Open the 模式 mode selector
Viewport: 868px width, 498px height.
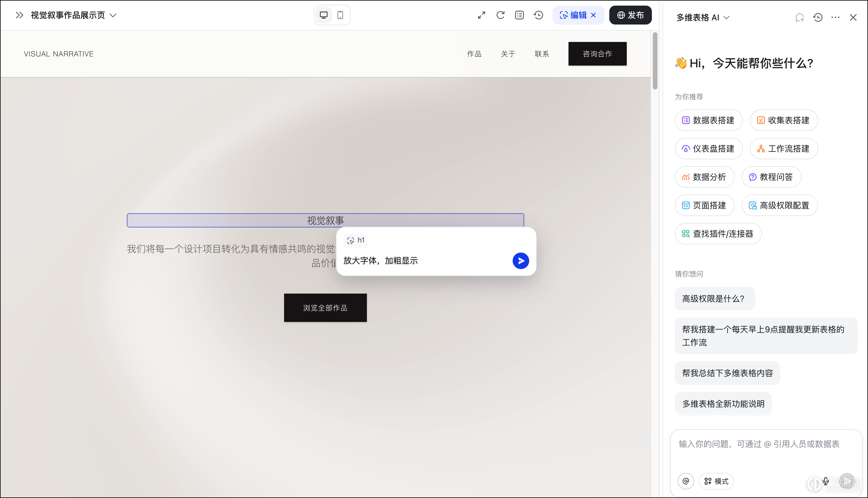point(716,481)
